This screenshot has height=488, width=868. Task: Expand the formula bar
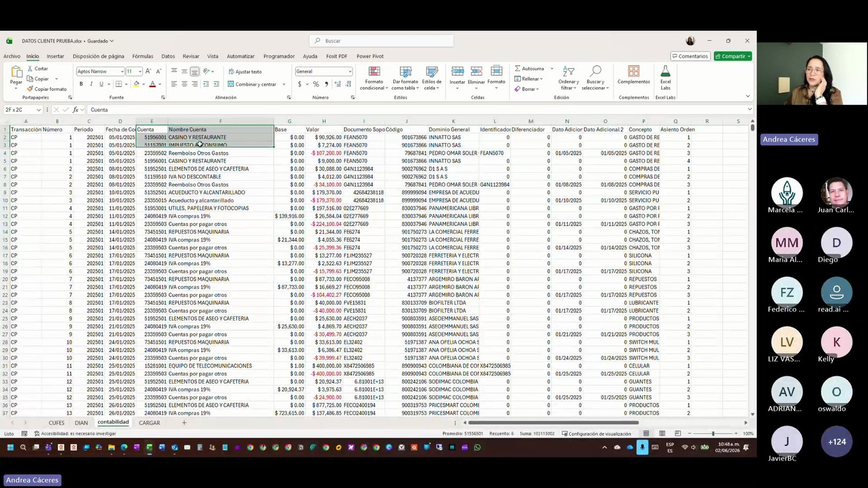750,110
